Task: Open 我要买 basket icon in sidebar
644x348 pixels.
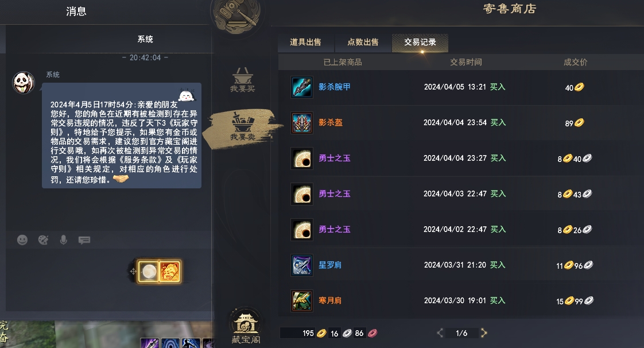Action: pos(242,80)
